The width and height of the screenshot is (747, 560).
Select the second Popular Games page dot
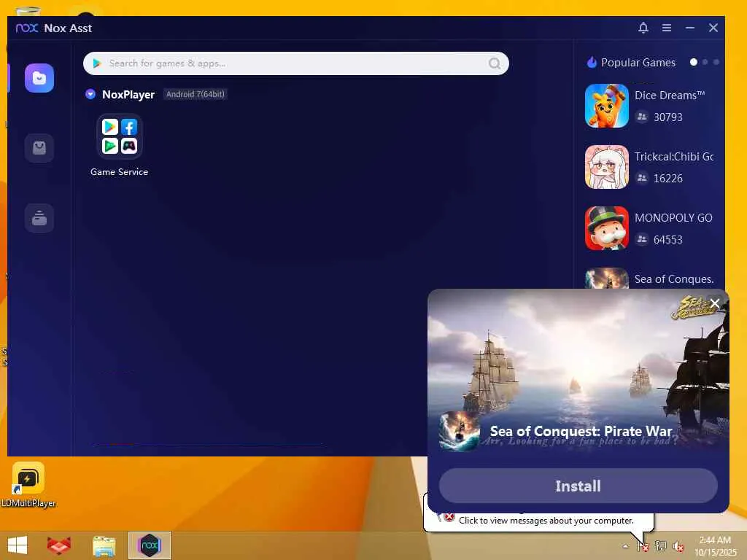pyautogui.click(x=705, y=62)
